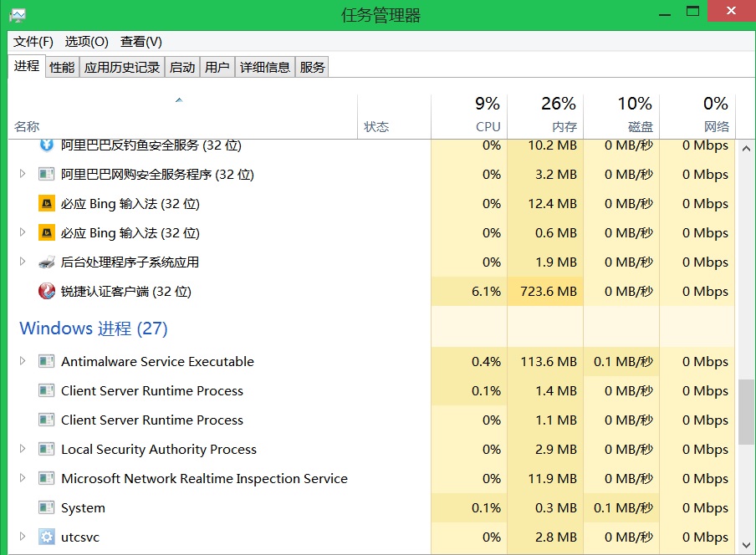
Task: Click the 723.6 MB memory value
Action: [x=549, y=291]
